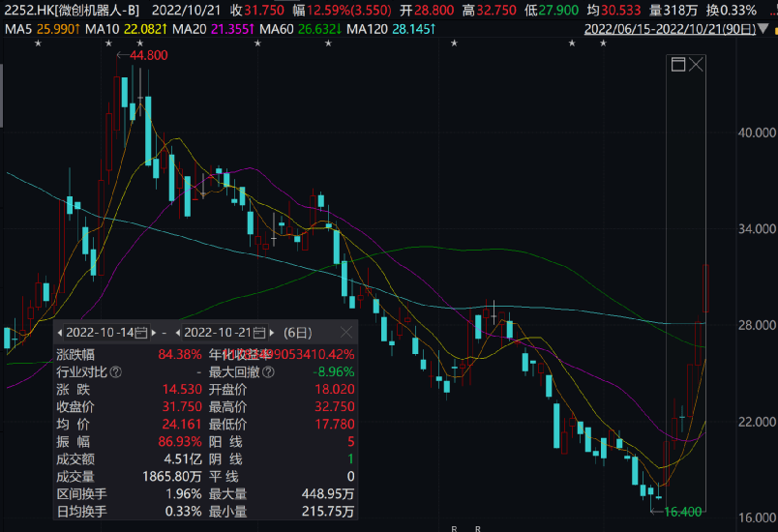Click help icon beside 最大回撤

pyautogui.click(x=266, y=371)
